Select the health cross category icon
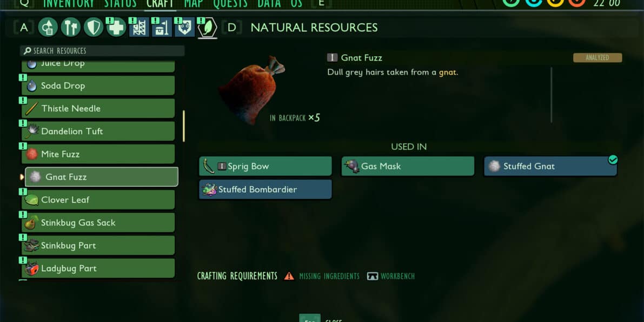Viewport: 644px width, 322px height. [x=116, y=28]
